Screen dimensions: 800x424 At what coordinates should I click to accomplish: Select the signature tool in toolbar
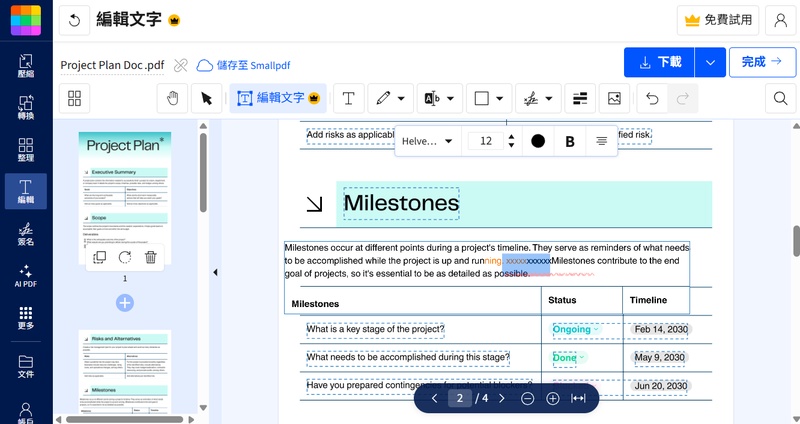point(531,98)
